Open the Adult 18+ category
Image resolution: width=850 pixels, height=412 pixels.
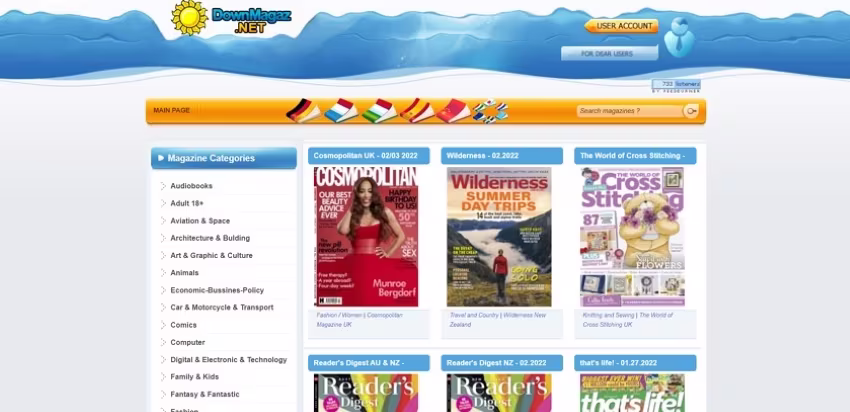click(x=187, y=203)
